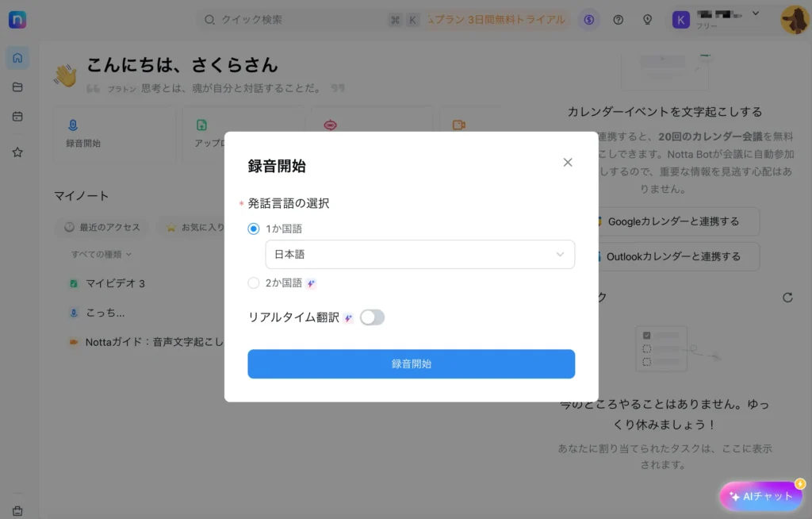Click the Notta logo at top left
The image size is (812, 519).
click(17, 19)
